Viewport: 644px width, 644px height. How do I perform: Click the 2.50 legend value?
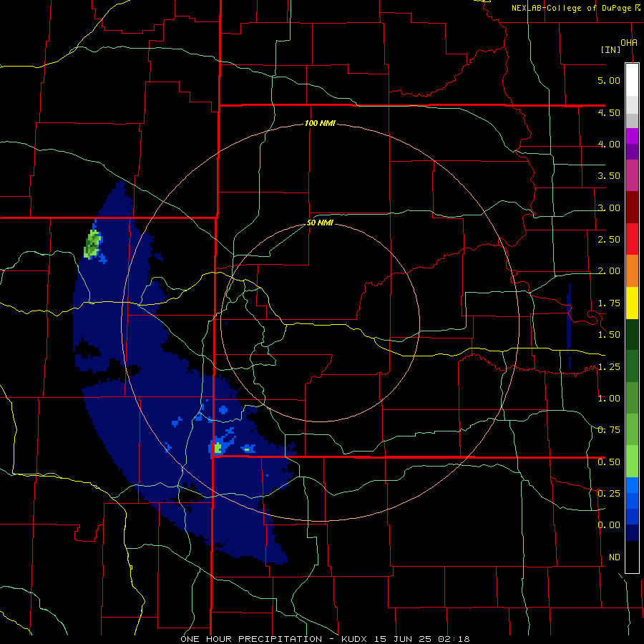pos(609,240)
